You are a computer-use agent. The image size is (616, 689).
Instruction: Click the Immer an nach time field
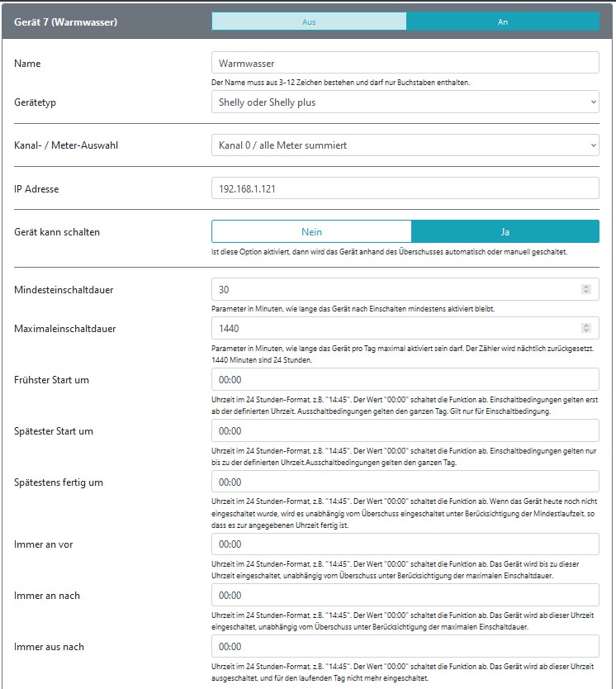[x=405, y=596]
